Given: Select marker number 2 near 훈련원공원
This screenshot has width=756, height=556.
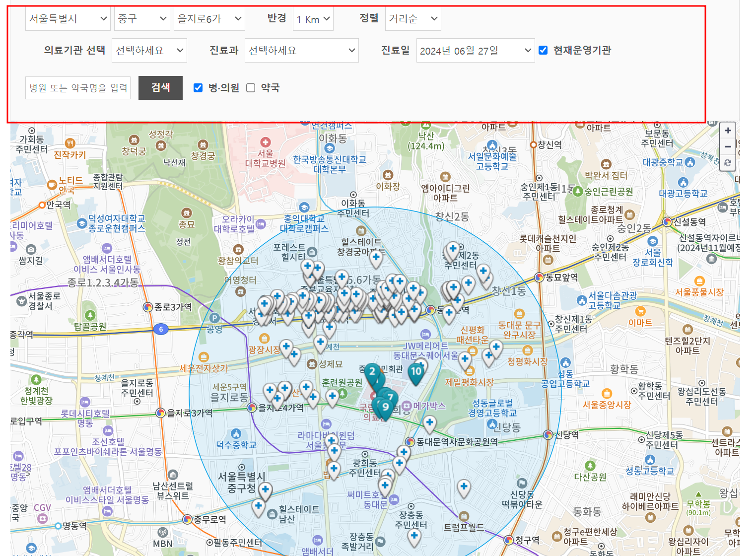Looking at the screenshot, I should 373,371.
